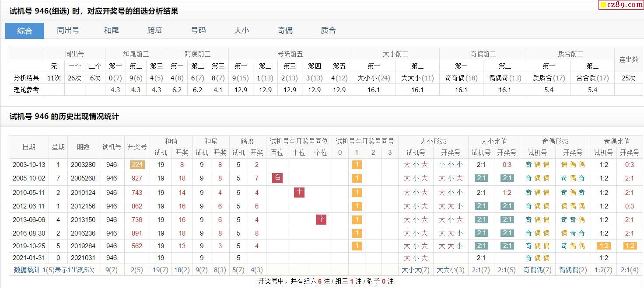Image resolution: width=644 pixels, height=288 pixels.
Task: Click first orange 1:2 badge in 2019-10-25 row
Action: pos(604,246)
